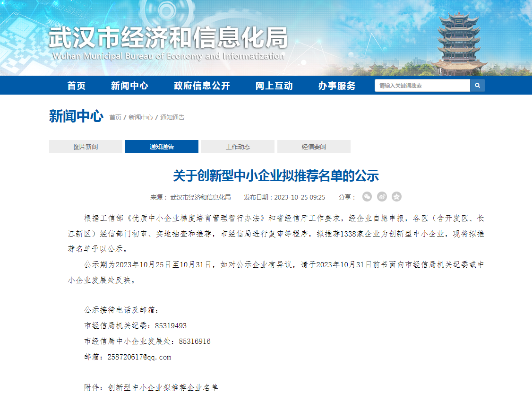Share article via QQ Zone star icon
This screenshot has height=403, width=532.
[x=396, y=197]
